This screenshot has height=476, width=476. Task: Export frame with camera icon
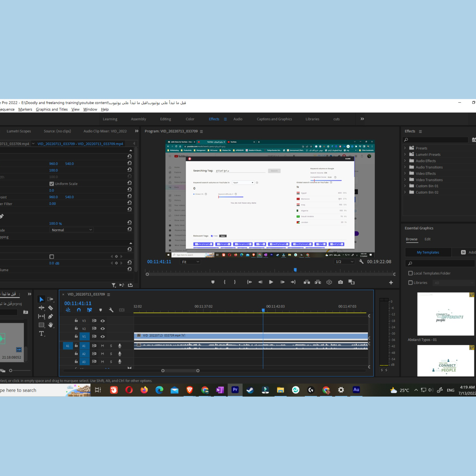click(x=340, y=282)
